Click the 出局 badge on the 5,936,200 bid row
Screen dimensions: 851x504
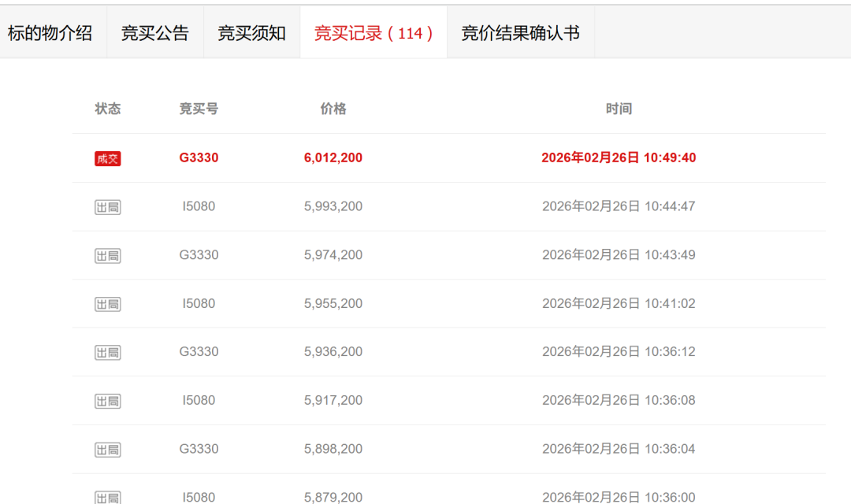[x=107, y=352]
